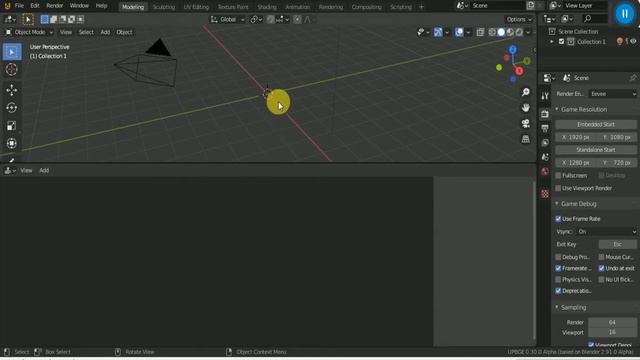Select rendered viewport shading

519,32
